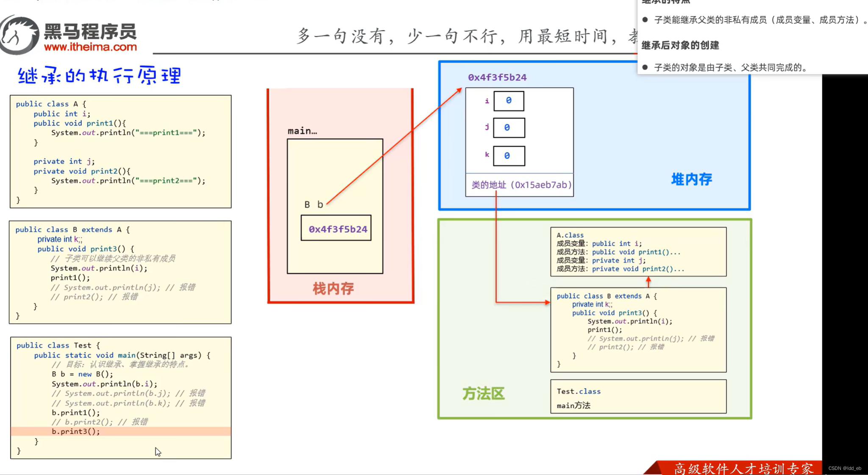Click the variable k box showing 0
This screenshot has height=475, width=868.
coord(509,155)
